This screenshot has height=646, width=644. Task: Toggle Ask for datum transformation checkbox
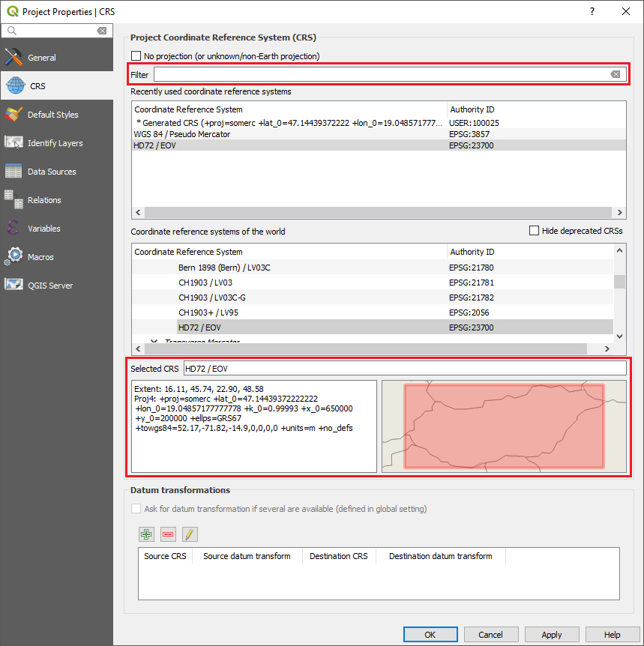point(136,508)
